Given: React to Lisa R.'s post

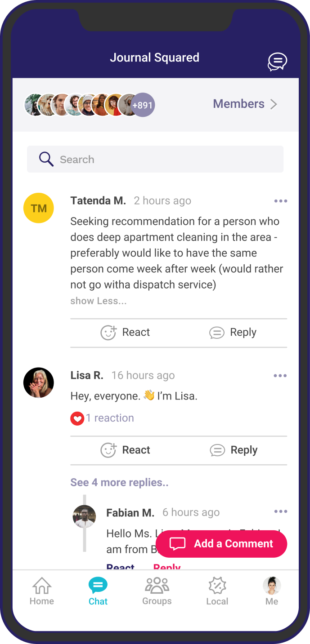Looking at the screenshot, I should pyautogui.click(x=125, y=450).
